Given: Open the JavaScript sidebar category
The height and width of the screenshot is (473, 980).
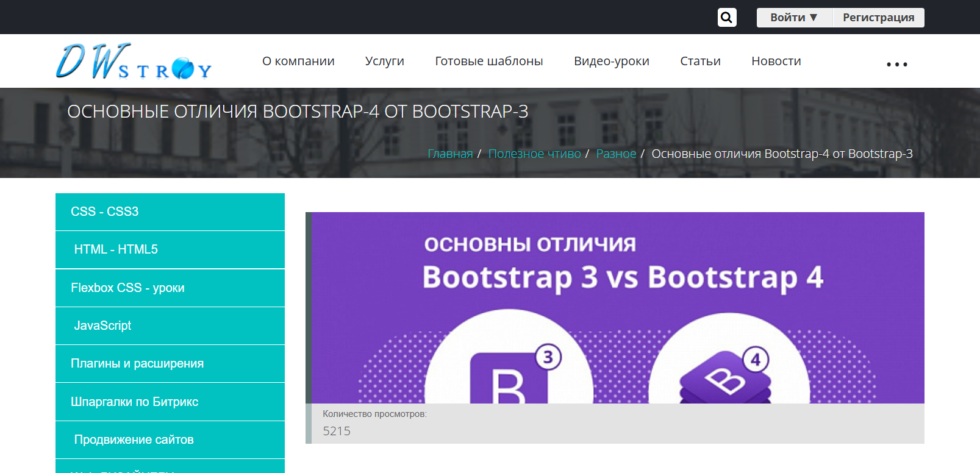Looking at the screenshot, I should pyautogui.click(x=170, y=325).
